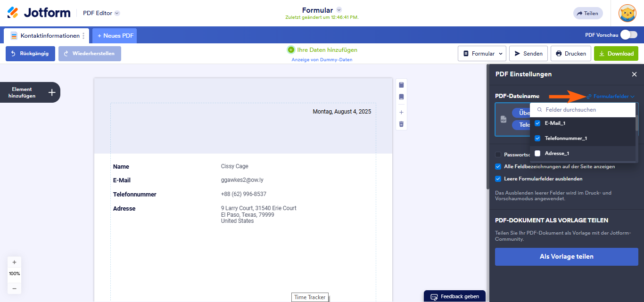
Task: Enable the Passwortschutz checkbox
Action: (x=498, y=155)
